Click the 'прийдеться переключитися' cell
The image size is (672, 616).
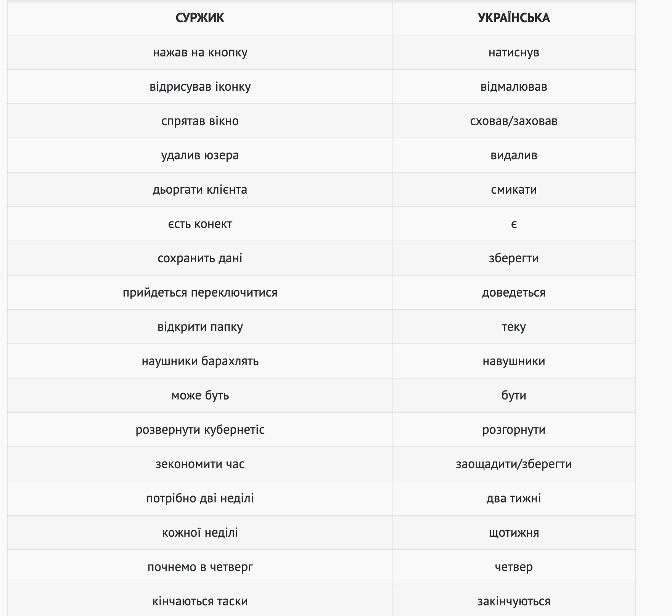200,292
